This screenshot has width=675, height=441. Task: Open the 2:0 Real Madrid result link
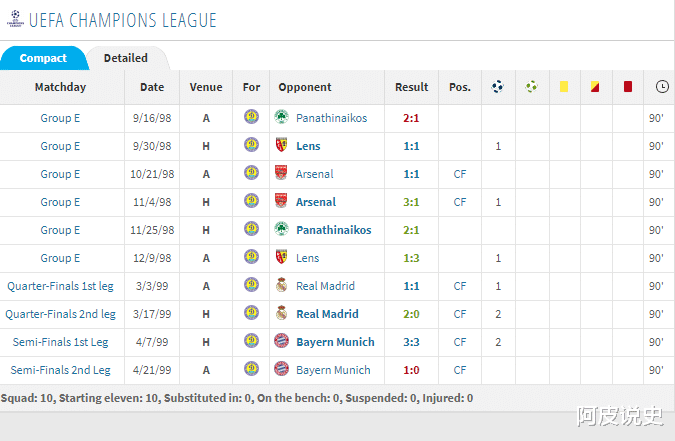coord(411,314)
